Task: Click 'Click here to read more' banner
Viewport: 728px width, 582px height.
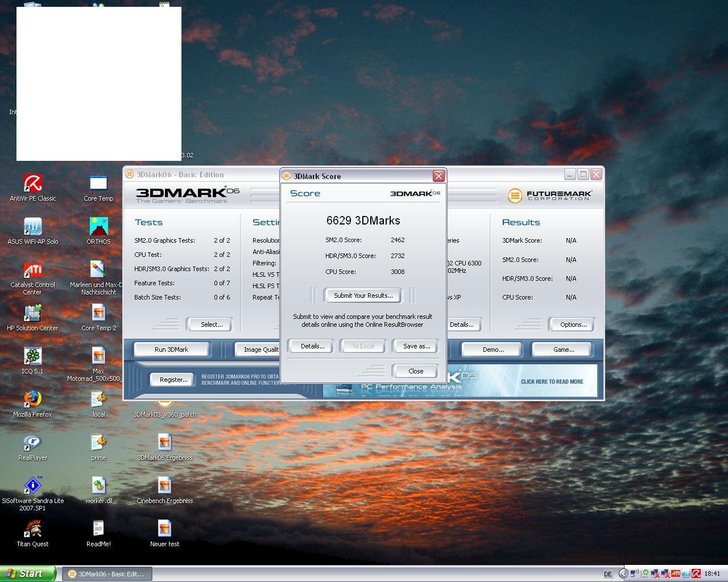Action: click(552, 381)
